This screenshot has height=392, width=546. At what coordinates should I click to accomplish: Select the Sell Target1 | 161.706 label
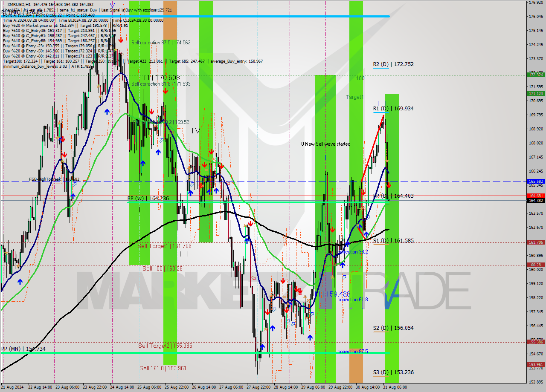[164, 246]
